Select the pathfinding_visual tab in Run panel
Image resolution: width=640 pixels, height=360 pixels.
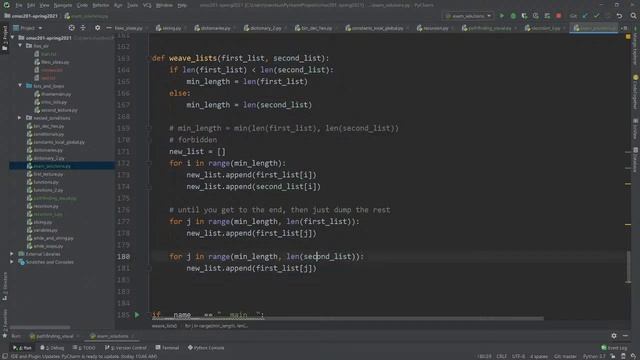point(55,336)
